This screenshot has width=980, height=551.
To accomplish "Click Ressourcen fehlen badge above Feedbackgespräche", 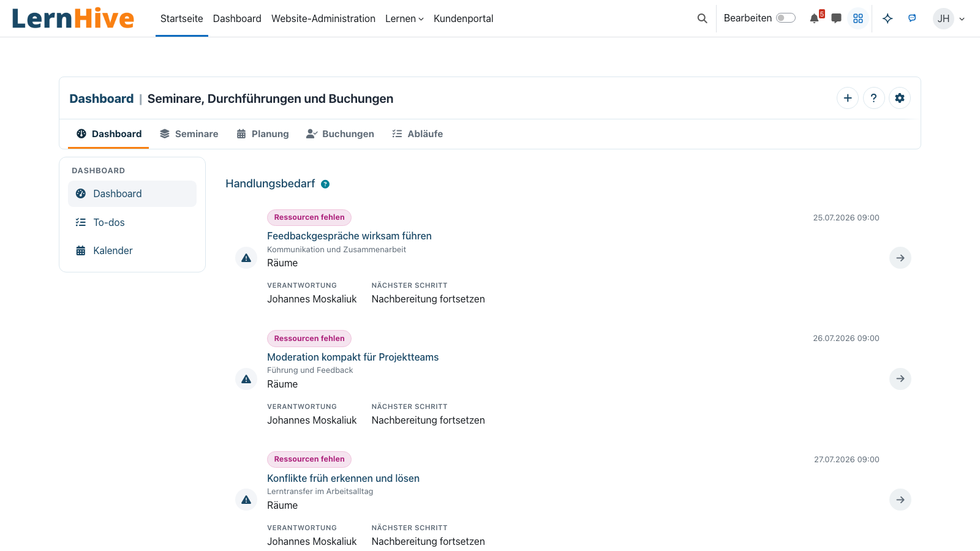I will pos(309,217).
